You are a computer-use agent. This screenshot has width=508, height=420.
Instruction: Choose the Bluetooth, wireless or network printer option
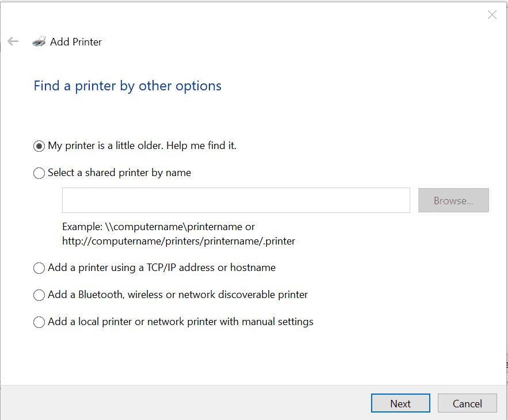[x=39, y=295]
